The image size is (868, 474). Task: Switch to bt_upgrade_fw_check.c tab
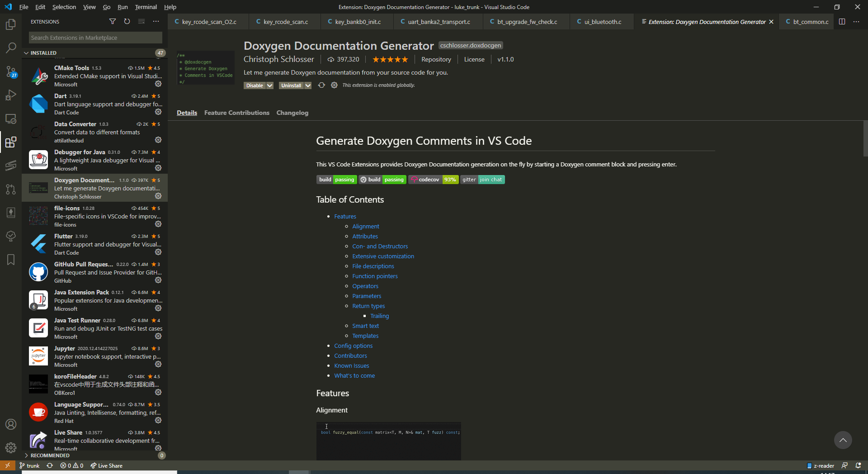tap(527, 22)
